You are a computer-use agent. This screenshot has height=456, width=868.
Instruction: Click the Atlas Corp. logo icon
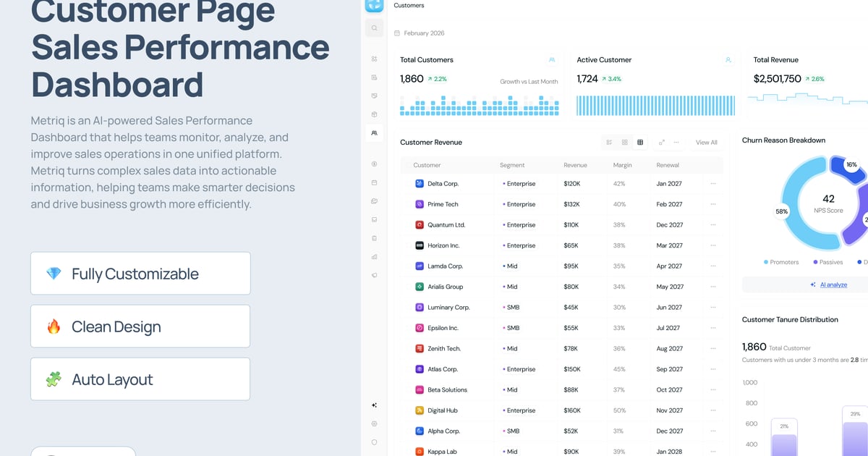point(419,369)
